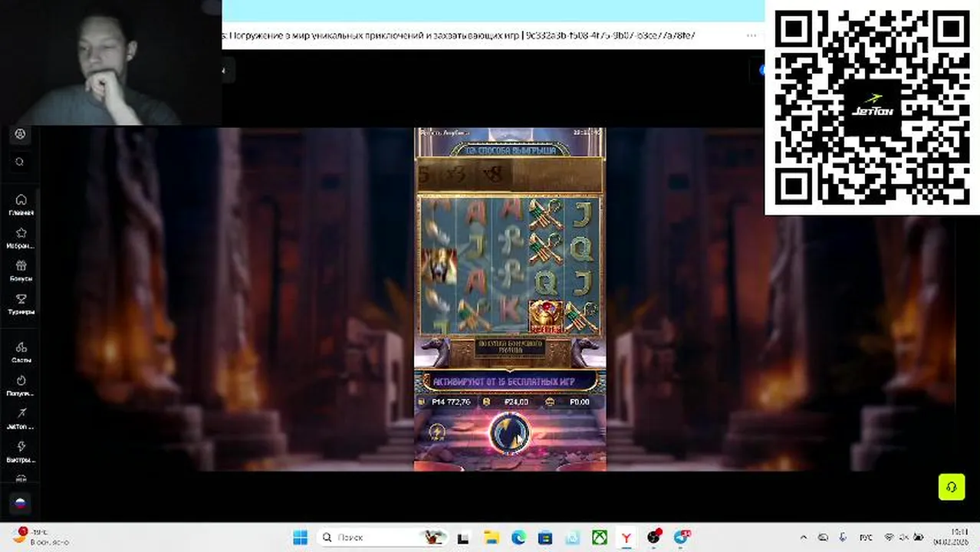Click the taskbar Поиск search box
Image resolution: width=980 pixels, height=552 pixels.
coord(382,537)
